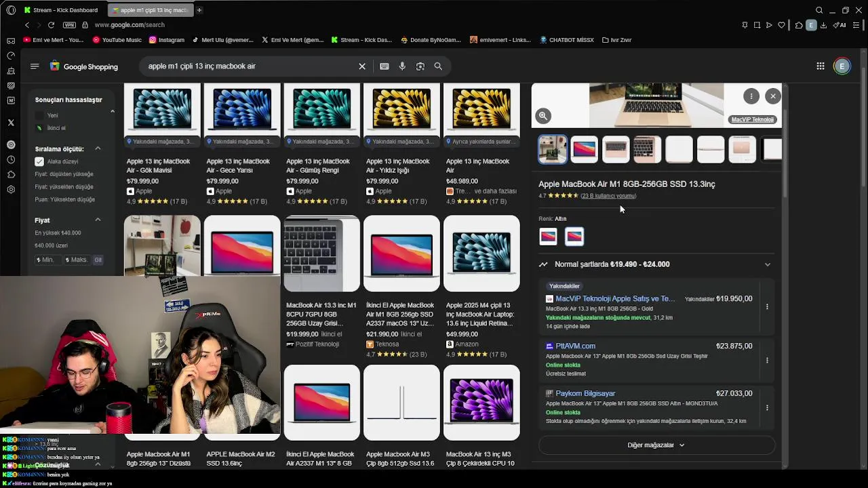
Task: Open CHATBOT MİSSX bookmark
Action: [566, 40]
